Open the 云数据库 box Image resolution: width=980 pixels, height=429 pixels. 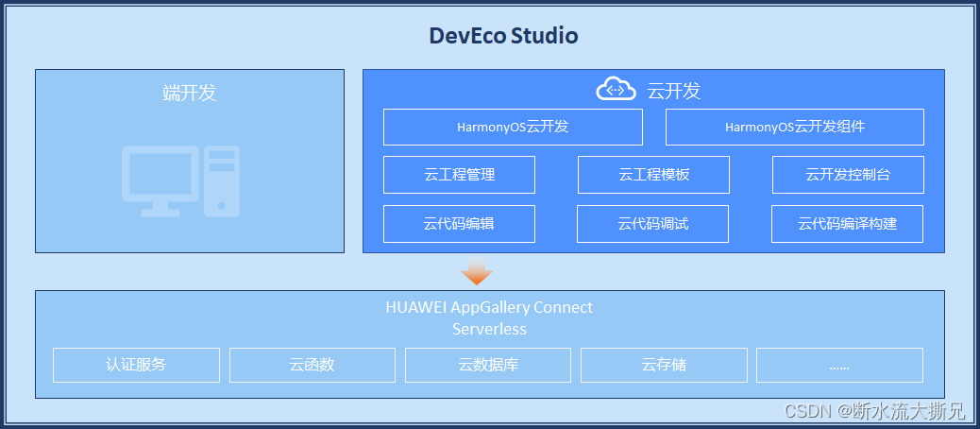488,365
